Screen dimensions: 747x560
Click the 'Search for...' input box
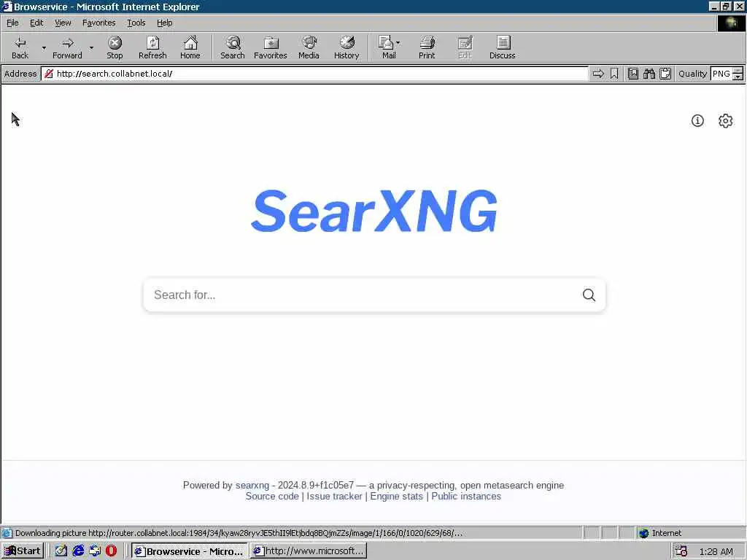coord(362,295)
